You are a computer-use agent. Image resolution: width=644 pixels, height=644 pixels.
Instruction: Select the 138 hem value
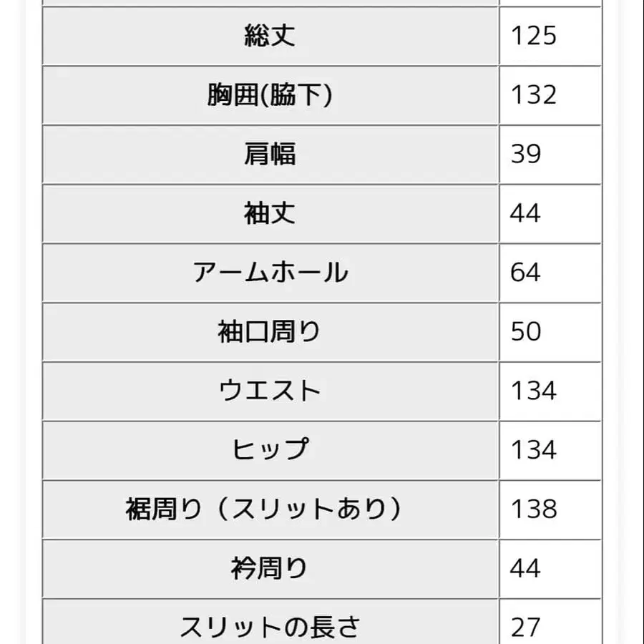534,509
